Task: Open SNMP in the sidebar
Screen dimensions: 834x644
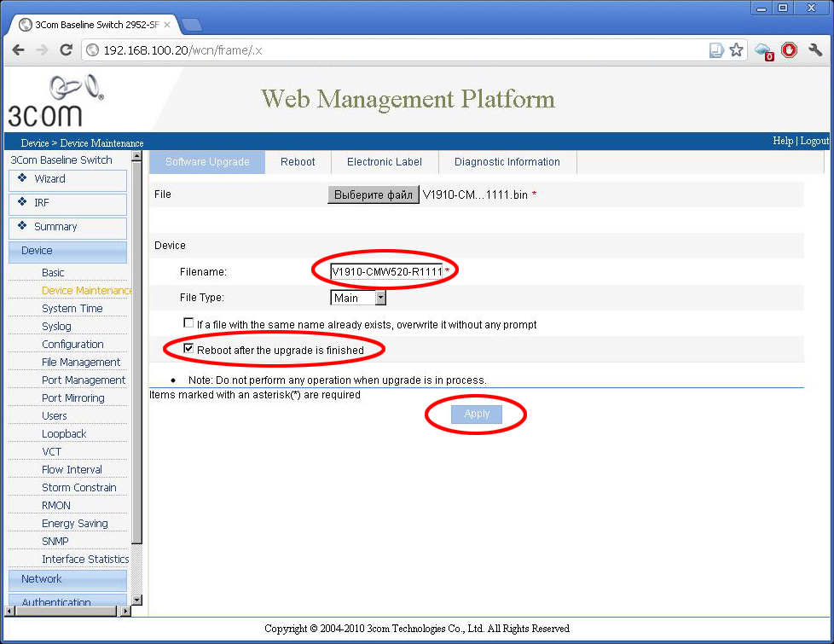Action: tap(55, 542)
